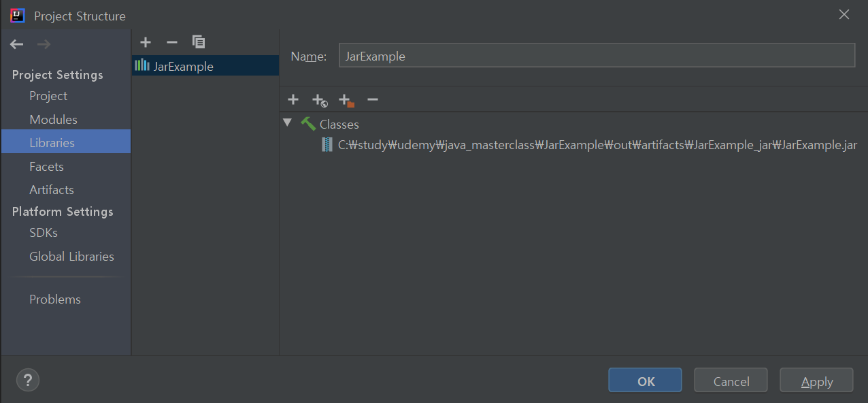The height and width of the screenshot is (403, 868).
Task: Click the plus icon above Classes to attach files
Action: coord(293,99)
